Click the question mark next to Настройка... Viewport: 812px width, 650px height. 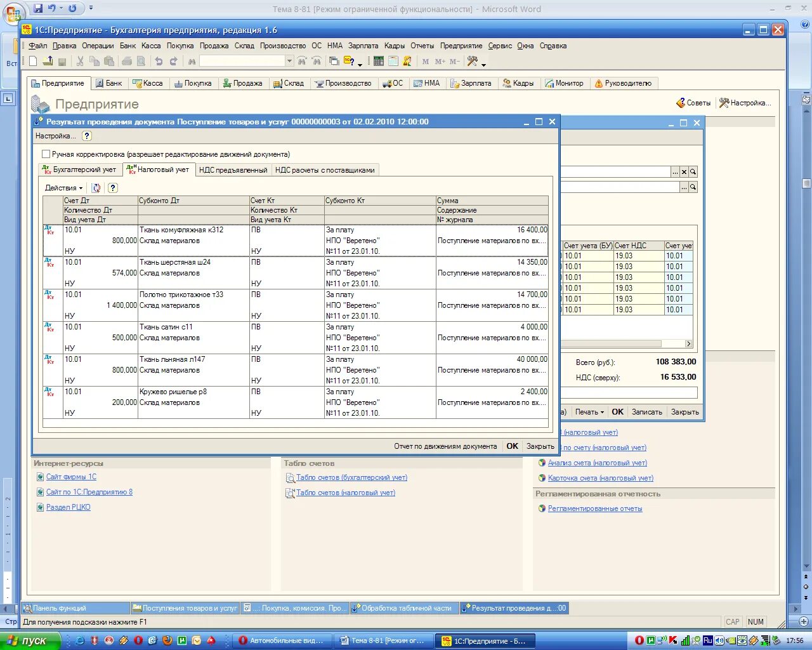pos(87,136)
